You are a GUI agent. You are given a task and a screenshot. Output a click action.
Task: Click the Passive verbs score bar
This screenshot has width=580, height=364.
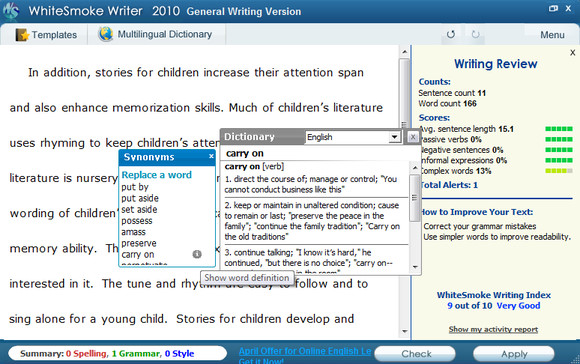(559, 139)
